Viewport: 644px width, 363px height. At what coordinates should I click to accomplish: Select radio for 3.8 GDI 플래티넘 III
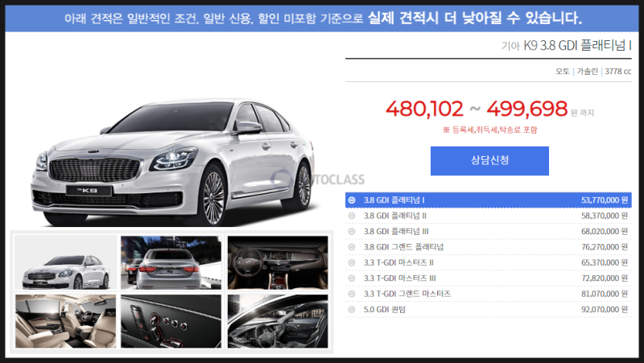pos(352,231)
